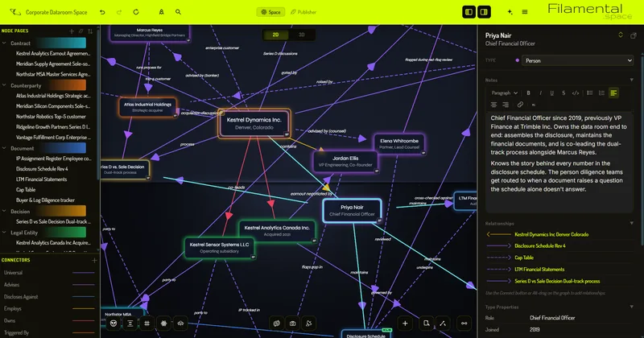The width and height of the screenshot is (644, 338).
Task: Click the swirl sync icon left of camera
Action: (x=277, y=324)
